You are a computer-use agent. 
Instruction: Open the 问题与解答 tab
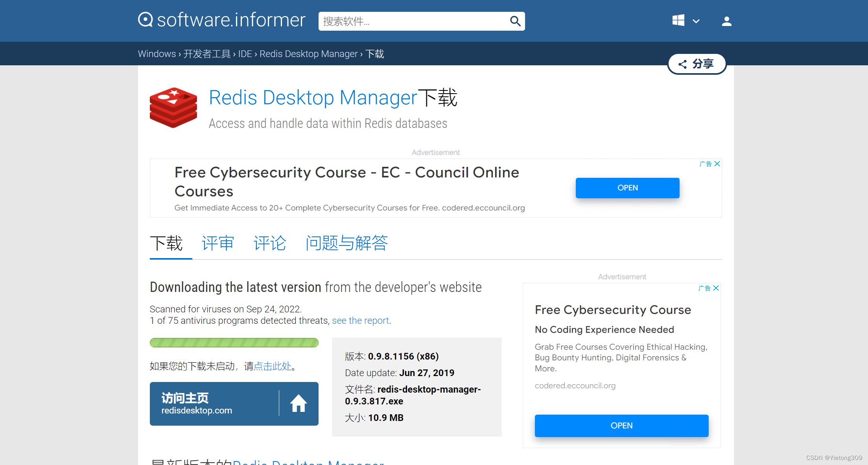coord(346,243)
